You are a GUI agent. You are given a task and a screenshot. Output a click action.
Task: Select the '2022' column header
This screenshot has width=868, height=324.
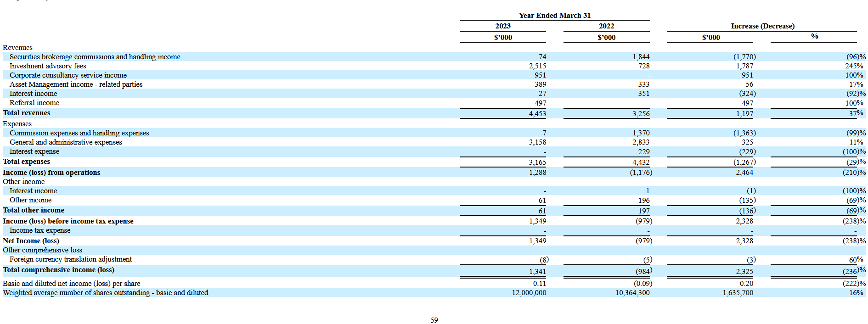click(x=606, y=26)
